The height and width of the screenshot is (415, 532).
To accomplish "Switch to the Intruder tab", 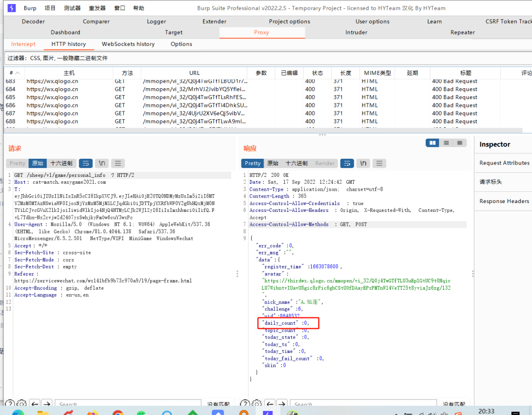I will pos(356,32).
